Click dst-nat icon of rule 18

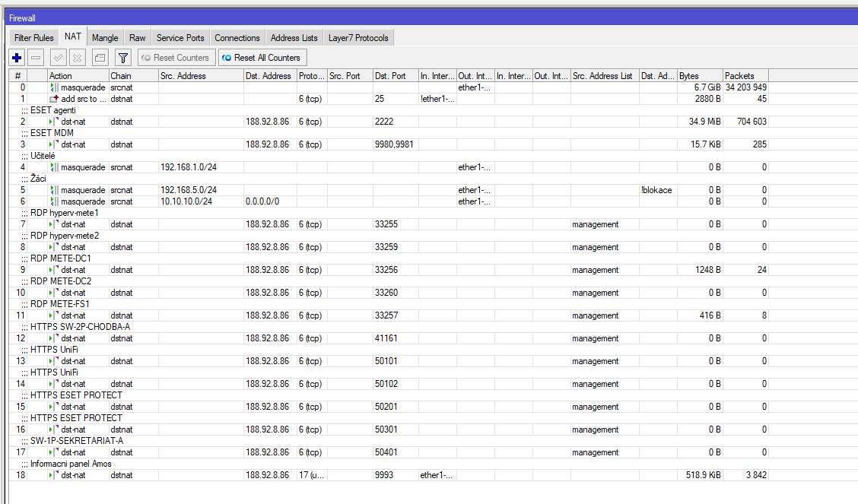pos(54,475)
